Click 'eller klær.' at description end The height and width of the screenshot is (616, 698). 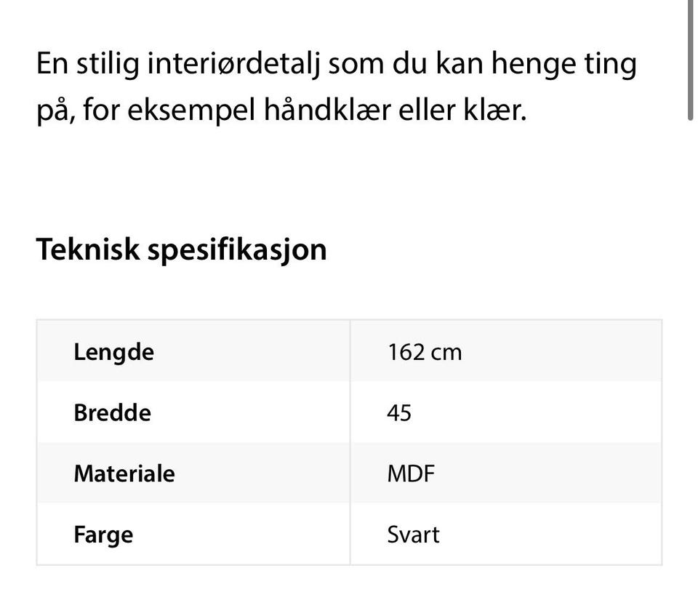click(x=462, y=109)
